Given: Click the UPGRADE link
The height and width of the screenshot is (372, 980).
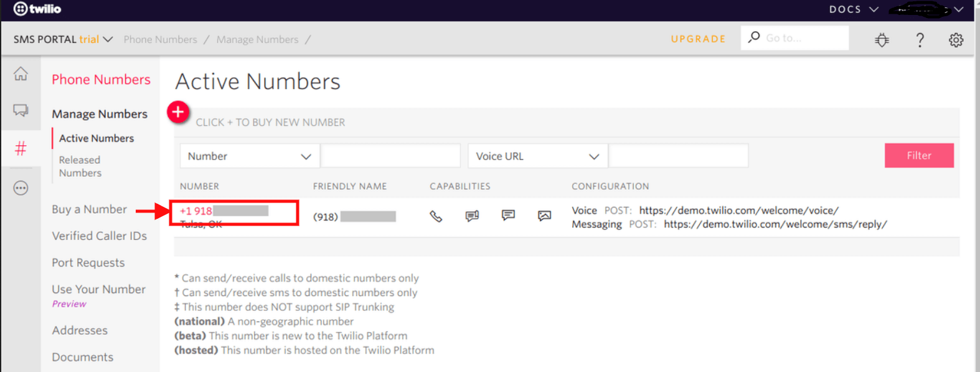Looking at the screenshot, I should pos(698,39).
